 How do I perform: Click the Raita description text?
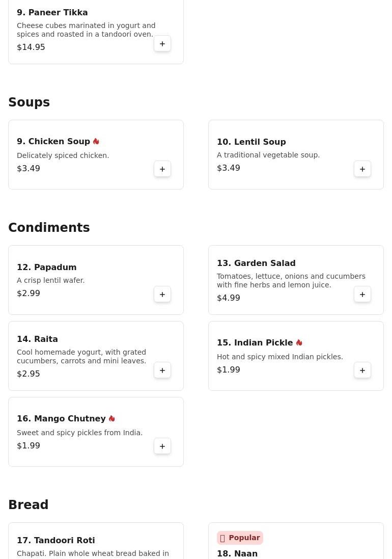pyautogui.click(x=81, y=357)
